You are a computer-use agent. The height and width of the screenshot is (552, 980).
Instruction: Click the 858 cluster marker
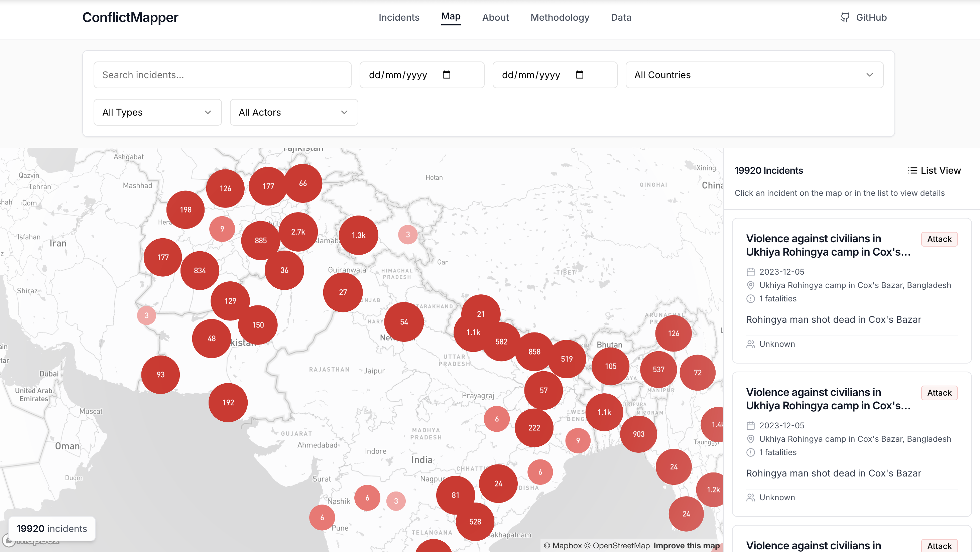(x=534, y=352)
